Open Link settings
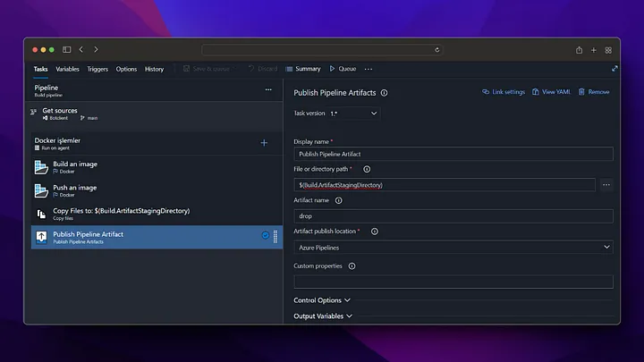Viewport: 644px width, 362px height. [504, 92]
